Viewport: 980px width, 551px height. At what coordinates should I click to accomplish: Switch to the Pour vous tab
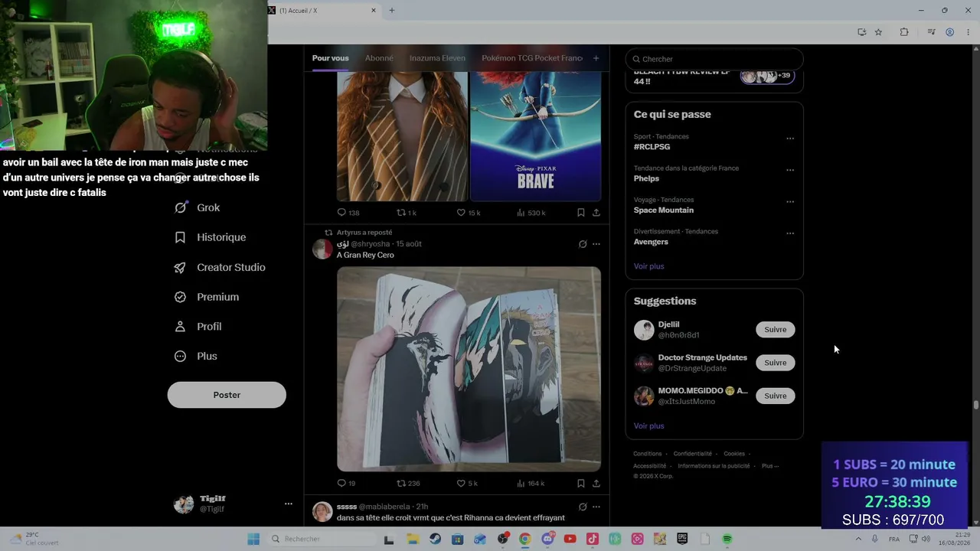pyautogui.click(x=330, y=58)
